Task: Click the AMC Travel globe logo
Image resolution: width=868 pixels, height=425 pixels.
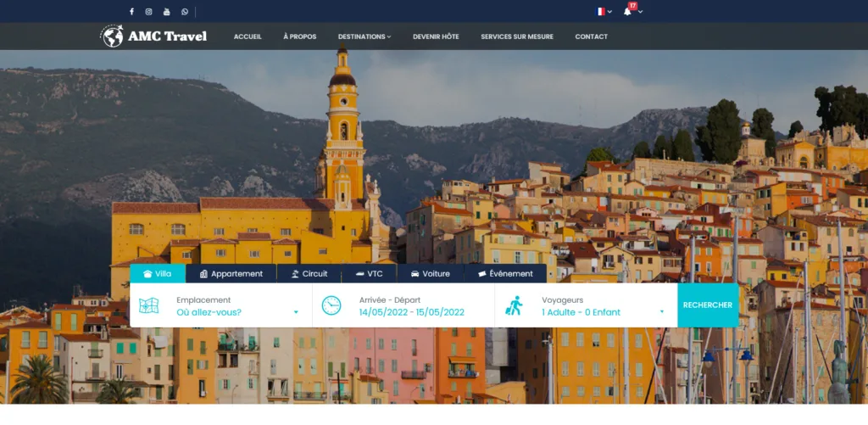Action: pyautogui.click(x=112, y=36)
